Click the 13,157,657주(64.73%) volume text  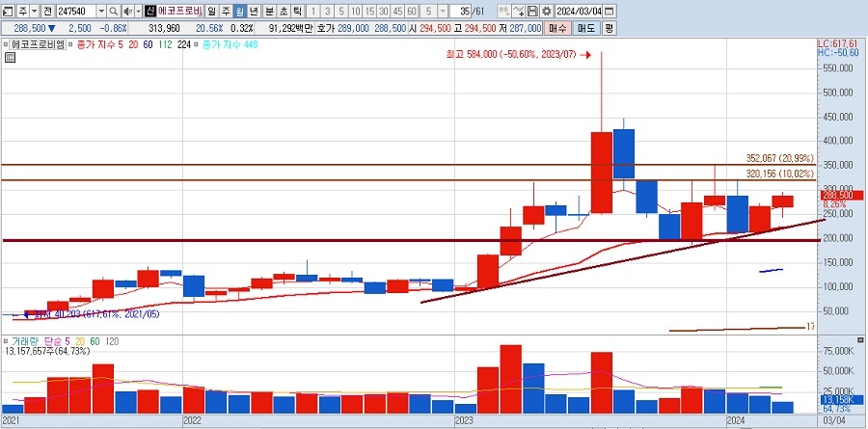(46, 351)
